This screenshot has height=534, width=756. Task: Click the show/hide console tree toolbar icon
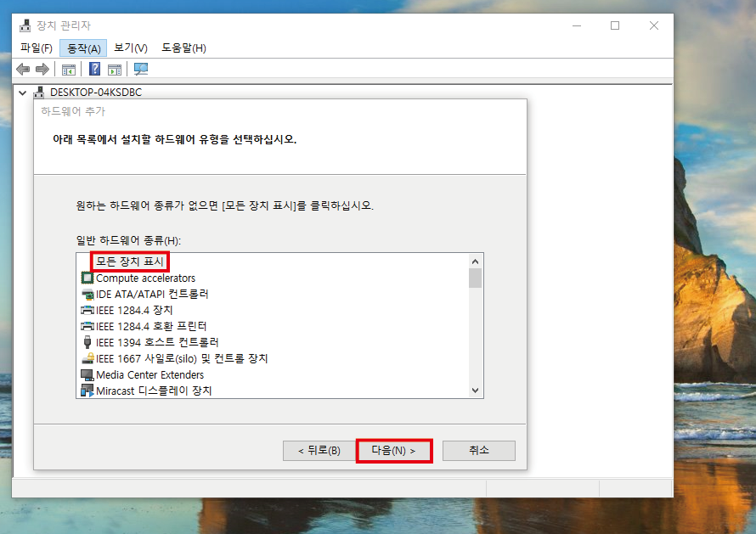[69, 70]
